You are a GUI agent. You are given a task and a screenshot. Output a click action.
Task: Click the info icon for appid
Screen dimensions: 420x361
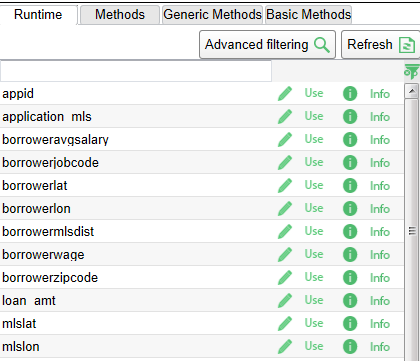[x=350, y=94]
